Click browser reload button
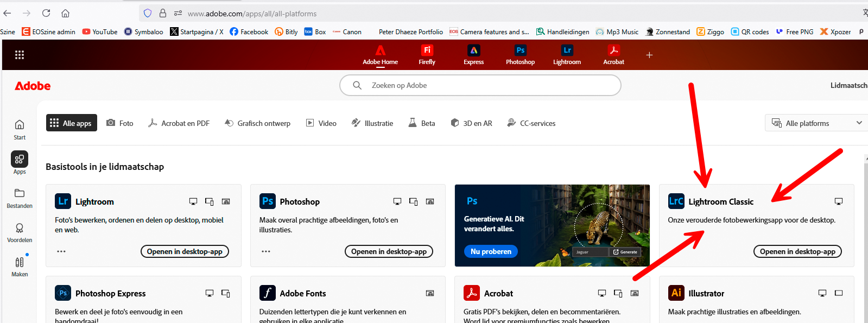This screenshot has height=323, width=868. coord(46,13)
